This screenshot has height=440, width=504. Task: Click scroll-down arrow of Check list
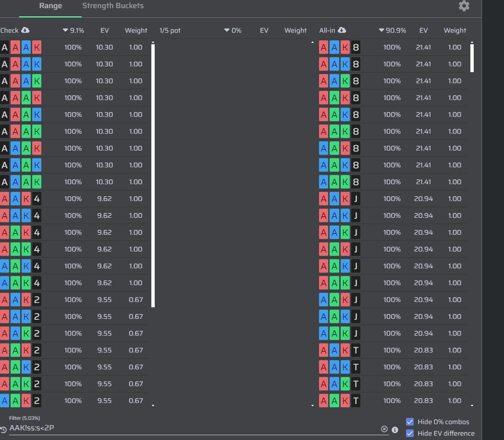[153, 405]
